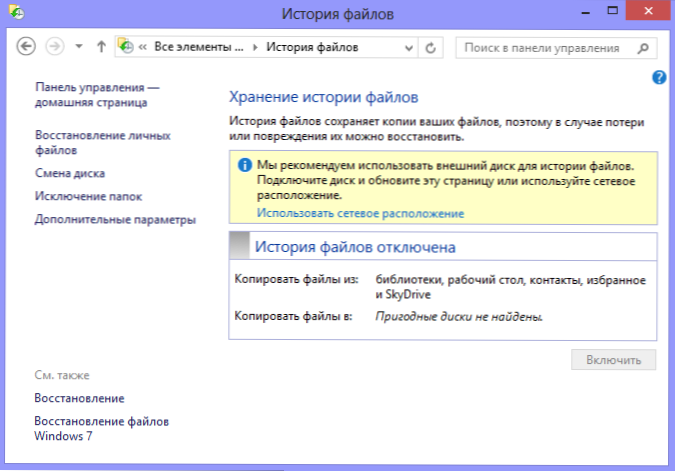
Task: Minimize the История файлов window
Action: tap(585, 12)
